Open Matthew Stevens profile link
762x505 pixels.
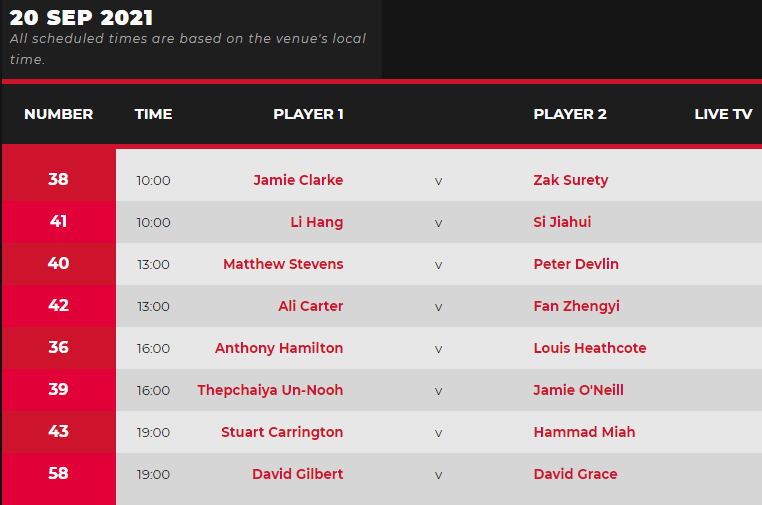283,264
